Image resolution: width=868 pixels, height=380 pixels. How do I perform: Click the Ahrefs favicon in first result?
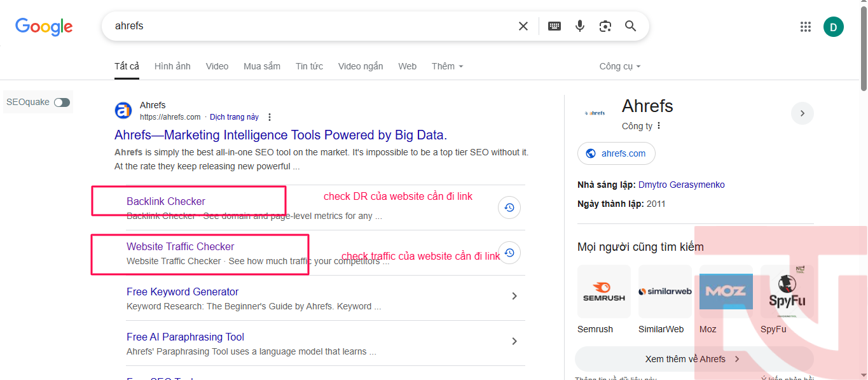[x=123, y=110]
